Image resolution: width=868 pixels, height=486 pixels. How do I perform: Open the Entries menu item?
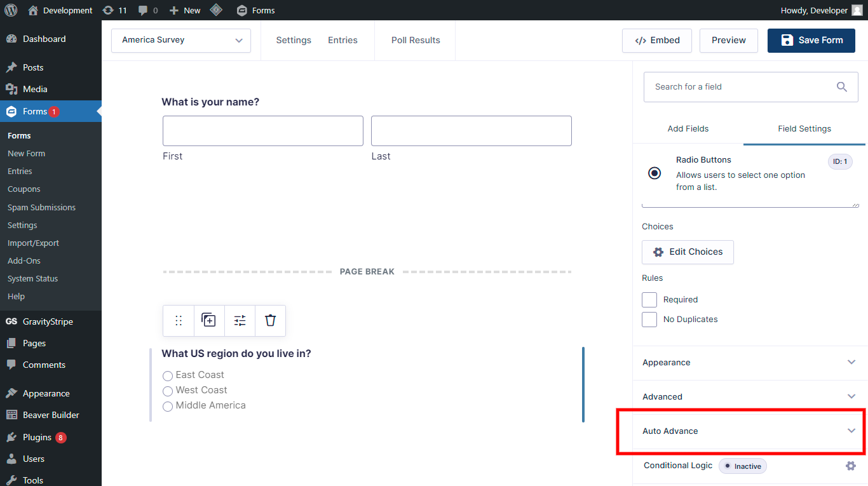coord(342,40)
